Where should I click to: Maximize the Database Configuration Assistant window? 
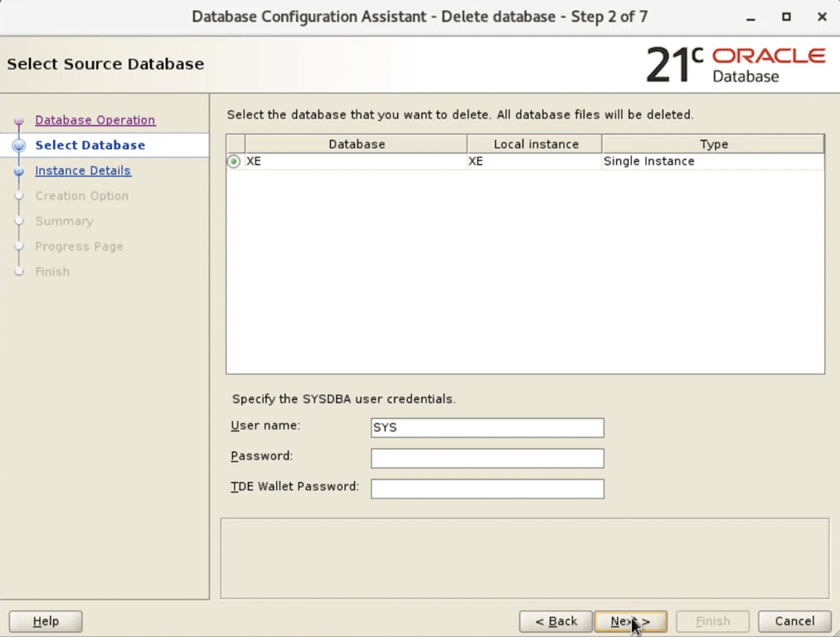[786, 17]
